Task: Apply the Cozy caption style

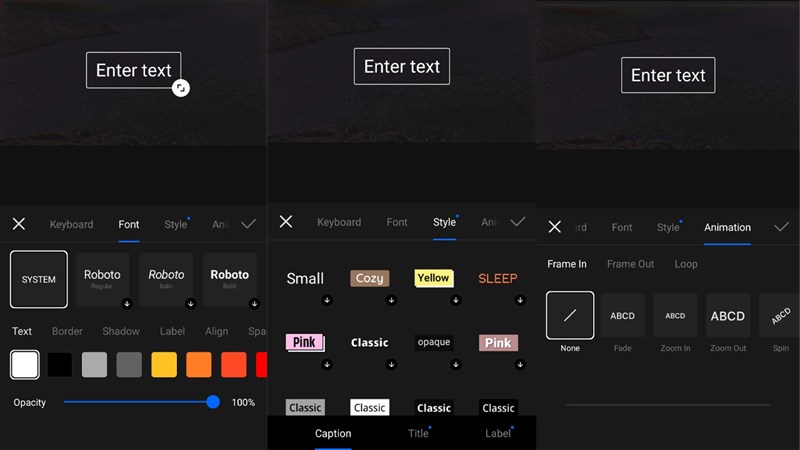Action: pos(369,278)
